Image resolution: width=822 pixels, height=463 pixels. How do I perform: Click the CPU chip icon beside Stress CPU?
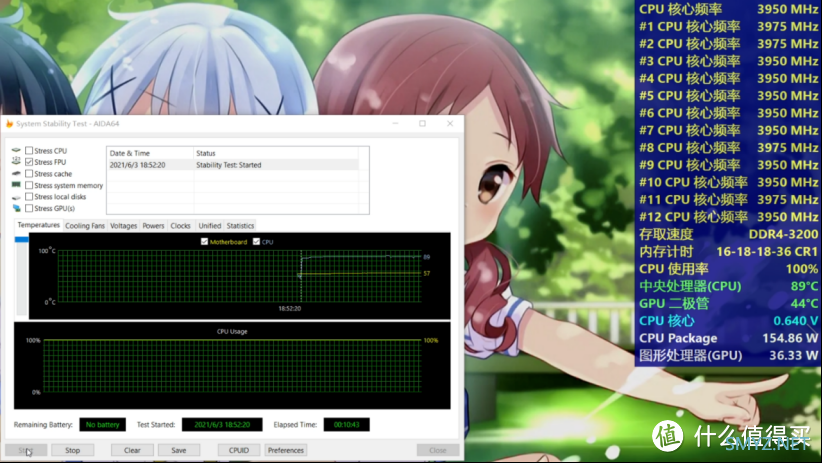coord(16,150)
